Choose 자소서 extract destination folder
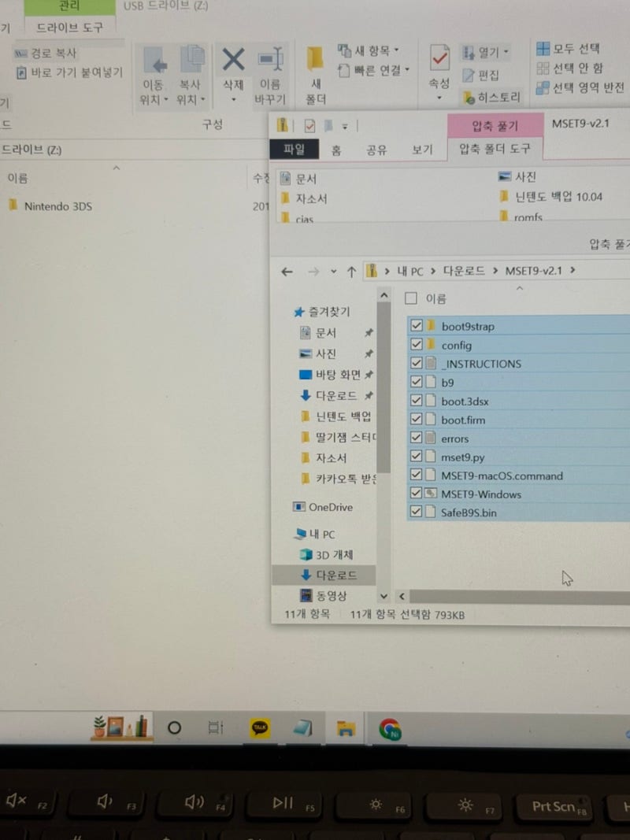This screenshot has width=630, height=840. 304,198
